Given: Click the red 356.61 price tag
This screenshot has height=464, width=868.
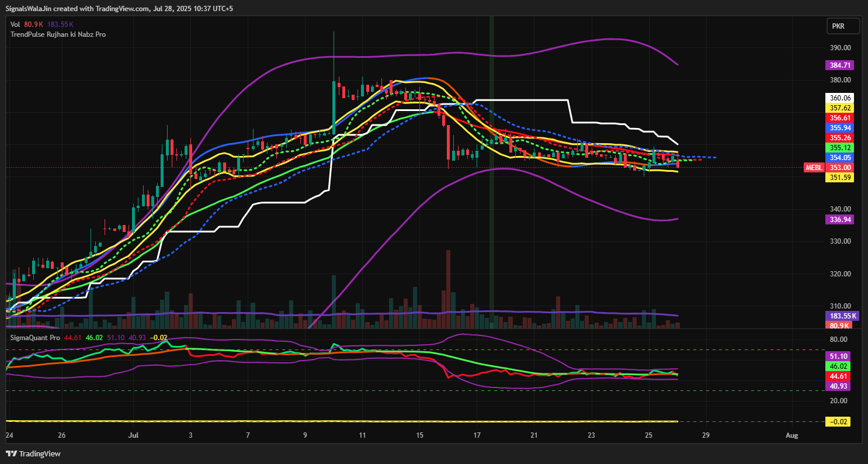Looking at the screenshot, I should [x=839, y=117].
